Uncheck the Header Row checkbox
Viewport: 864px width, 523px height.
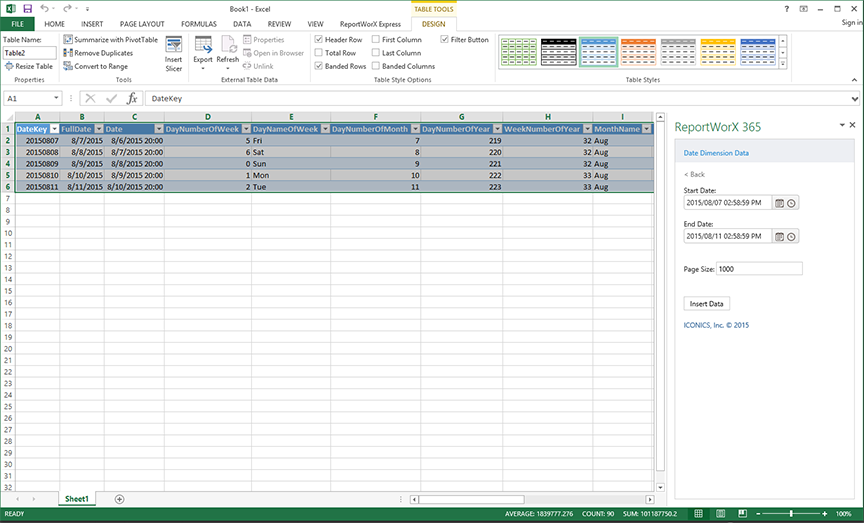(x=319, y=40)
